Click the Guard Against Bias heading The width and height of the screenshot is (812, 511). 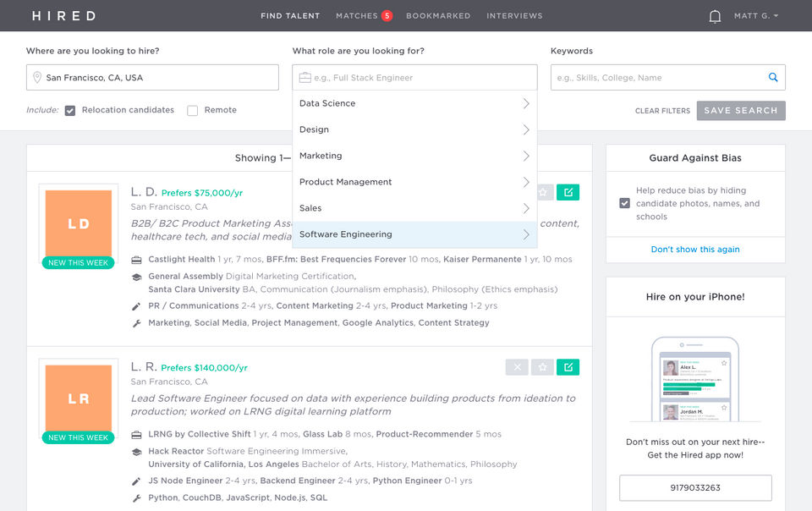tap(695, 158)
